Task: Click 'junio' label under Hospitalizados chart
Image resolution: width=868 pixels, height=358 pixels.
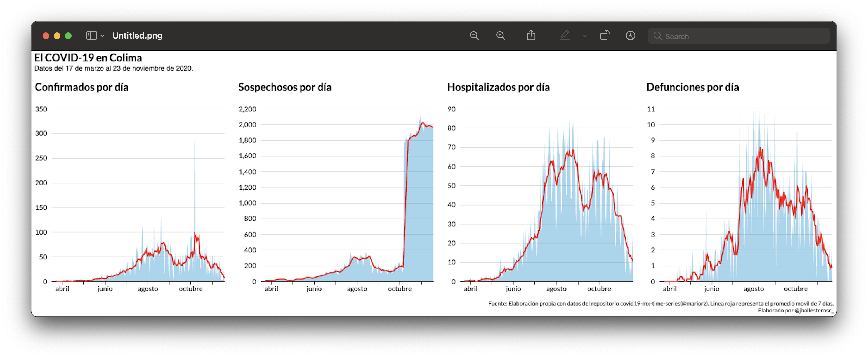Action: pyautogui.click(x=513, y=289)
